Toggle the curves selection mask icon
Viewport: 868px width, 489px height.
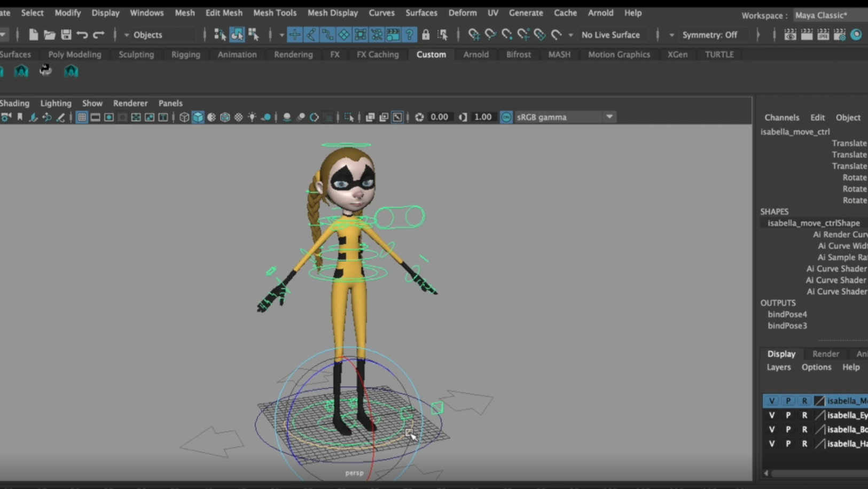tap(327, 35)
